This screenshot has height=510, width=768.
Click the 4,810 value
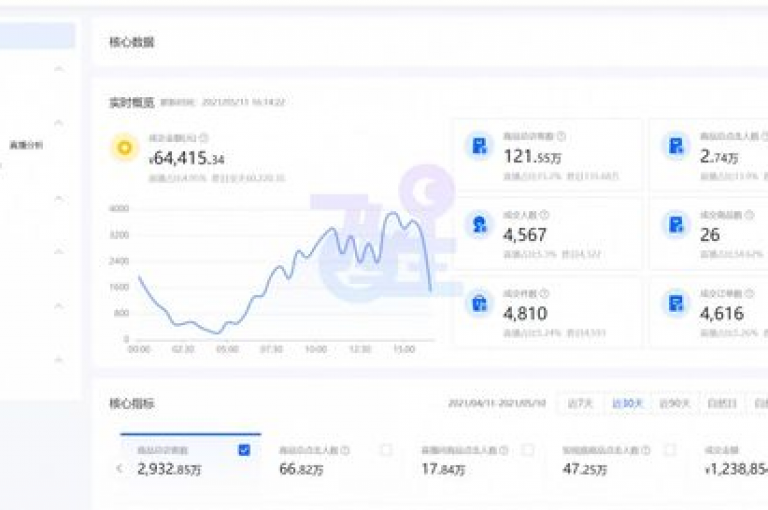(x=525, y=314)
